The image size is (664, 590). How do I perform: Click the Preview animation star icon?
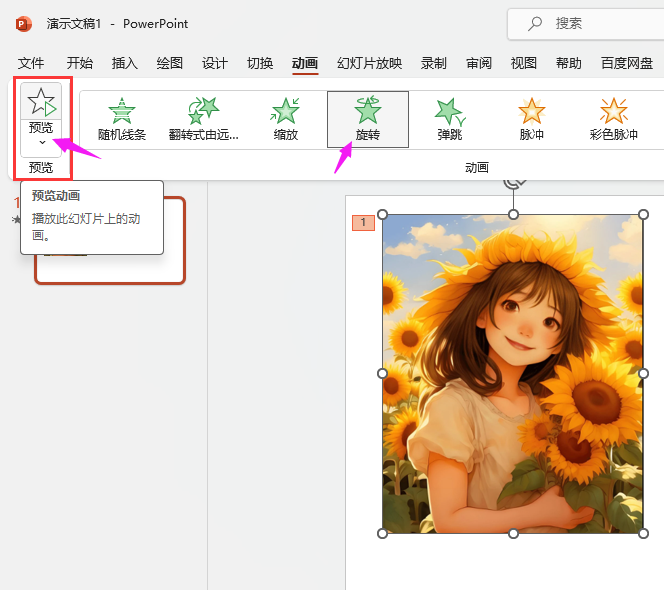click(x=41, y=102)
